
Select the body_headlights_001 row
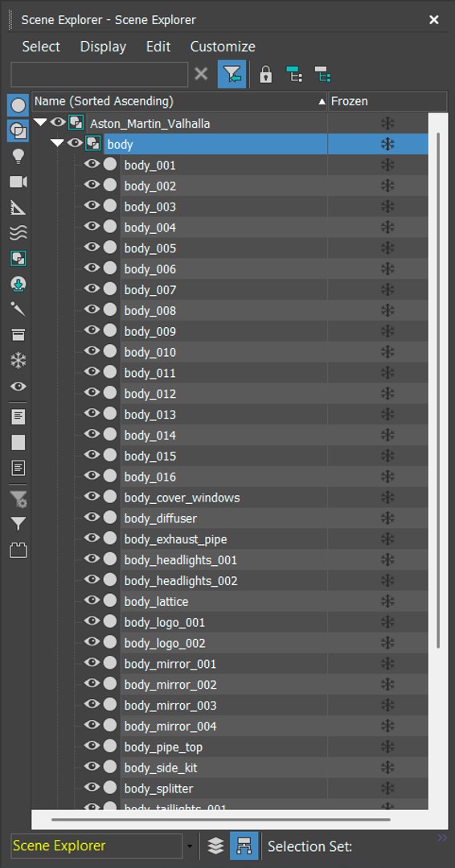click(x=275, y=559)
